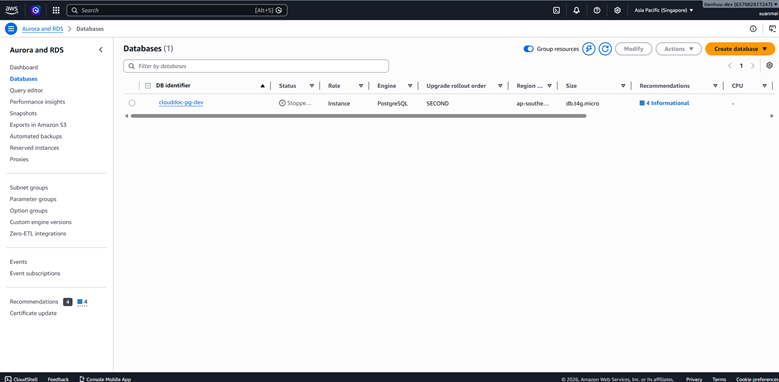779x382 pixels.
Task: Sort by Upgrade rollout order column
Action: pos(500,86)
